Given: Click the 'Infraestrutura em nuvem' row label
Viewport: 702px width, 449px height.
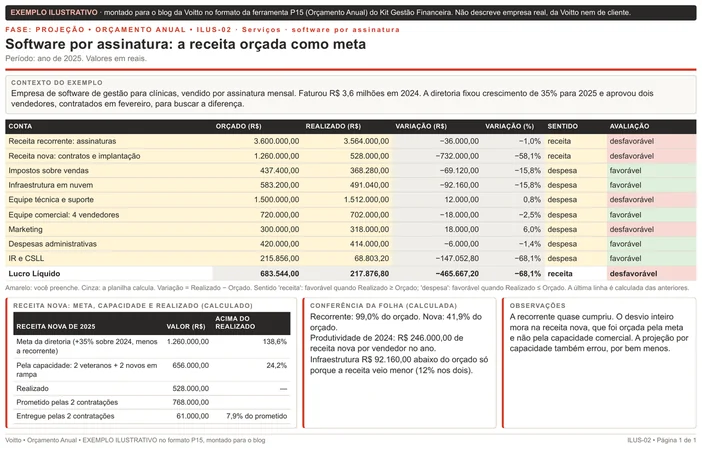Looking at the screenshot, I should [x=51, y=185].
